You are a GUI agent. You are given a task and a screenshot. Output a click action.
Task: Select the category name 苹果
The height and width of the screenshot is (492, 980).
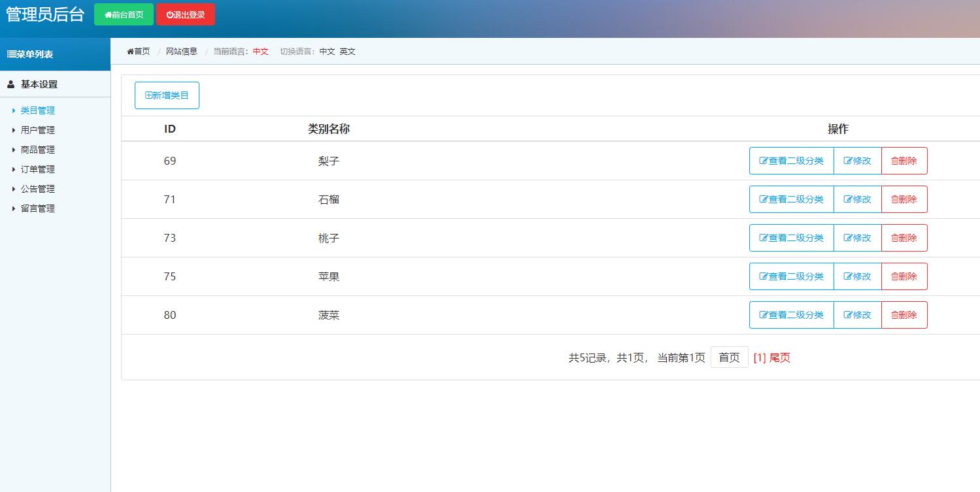click(x=329, y=276)
